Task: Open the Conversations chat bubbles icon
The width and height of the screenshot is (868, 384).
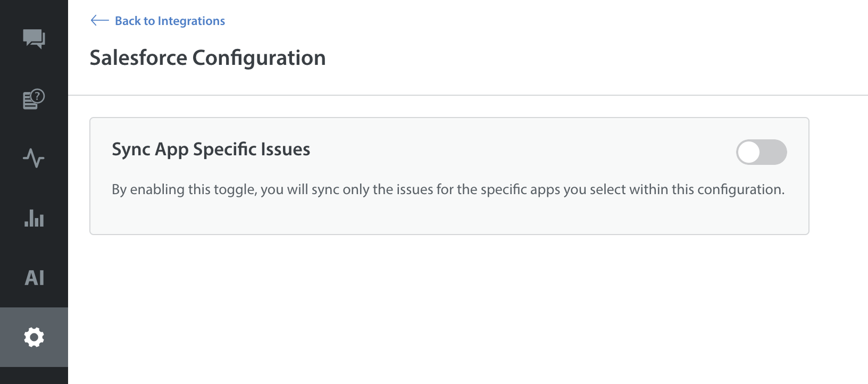Action: point(34,39)
